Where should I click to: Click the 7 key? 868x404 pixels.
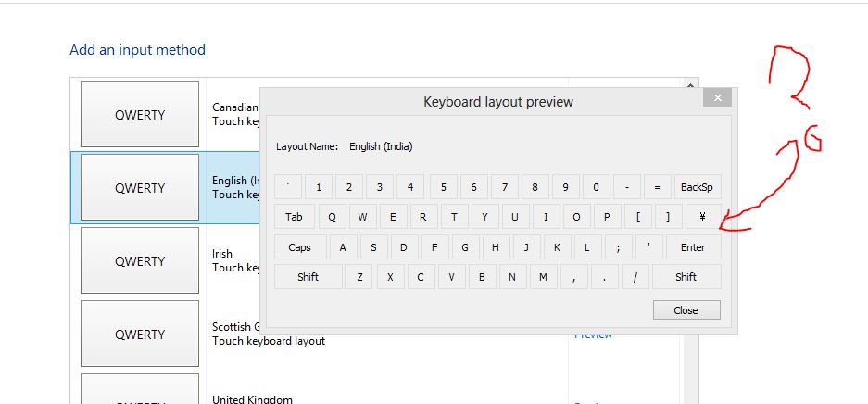[x=505, y=187]
